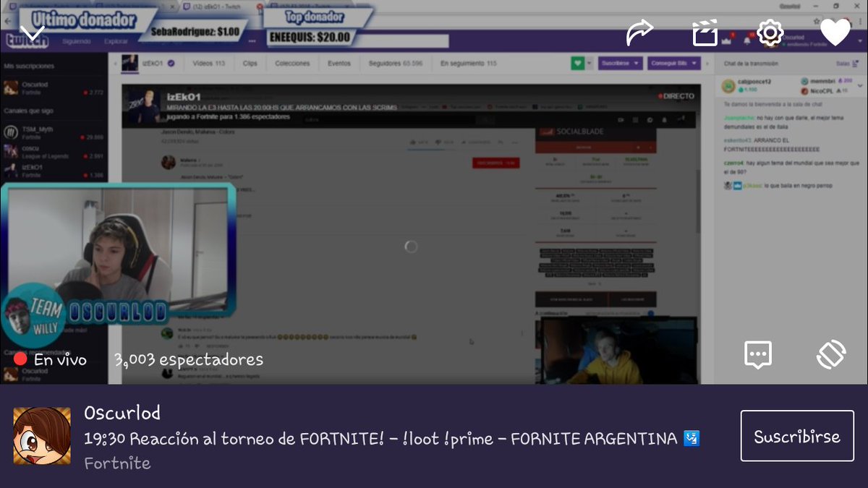Open the Seguidores tab in streamed page
This screenshot has height=488, width=868.
(396, 64)
